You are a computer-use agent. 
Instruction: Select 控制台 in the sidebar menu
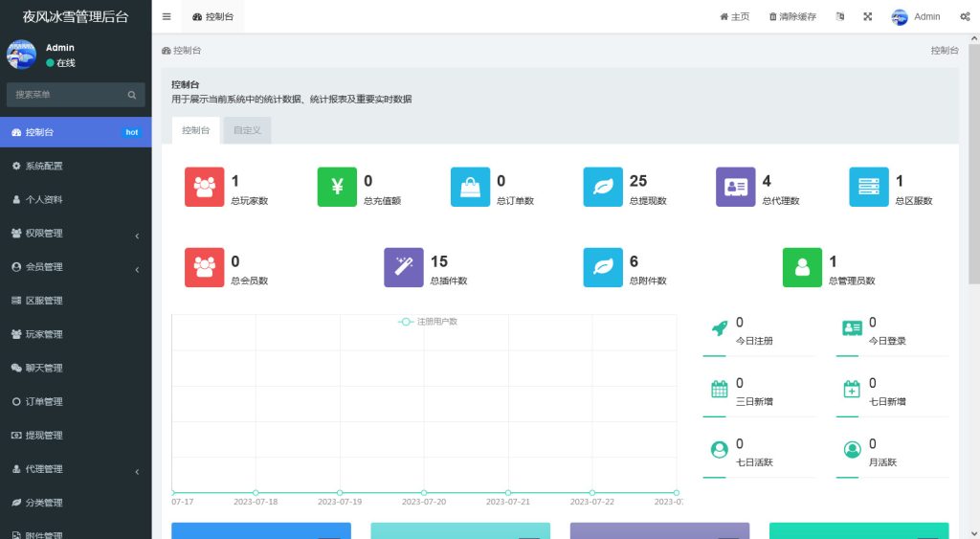(x=76, y=132)
